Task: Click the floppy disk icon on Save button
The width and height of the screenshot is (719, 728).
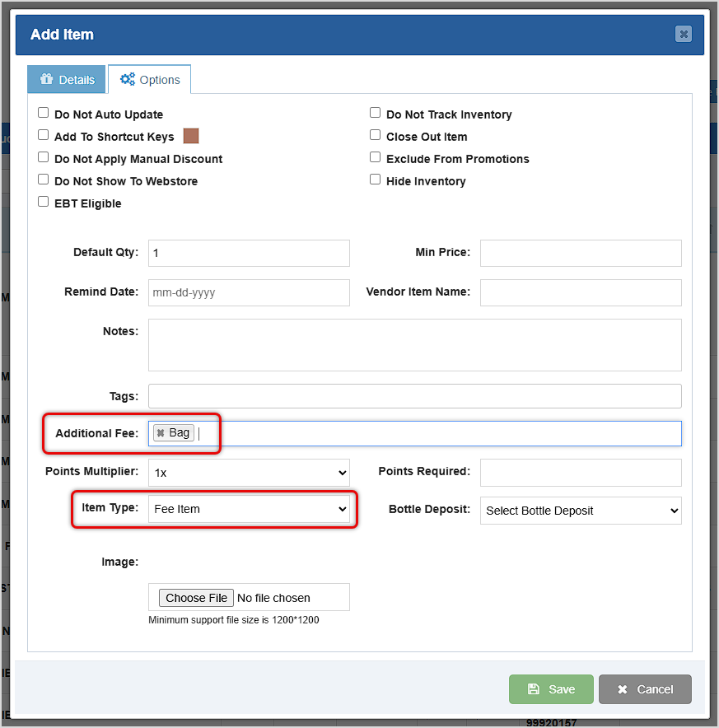Action: click(x=535, y=689)
